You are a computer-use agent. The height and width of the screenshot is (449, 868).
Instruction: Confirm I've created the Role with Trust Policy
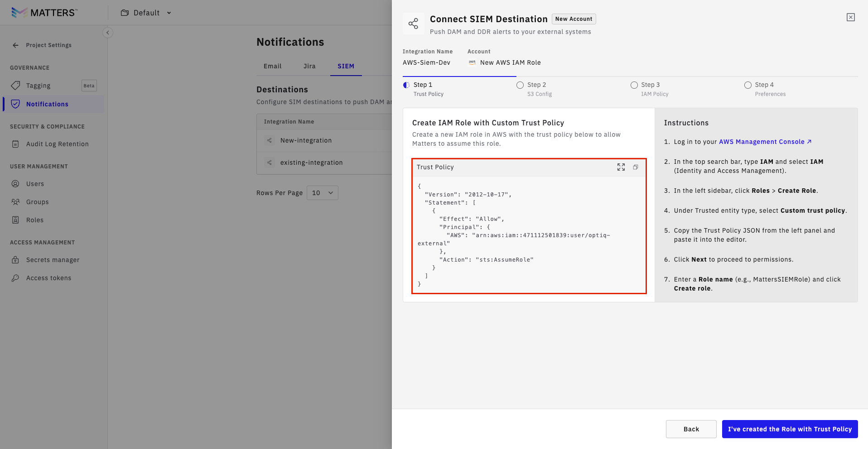pyautogui.click(x=790, y=429)
